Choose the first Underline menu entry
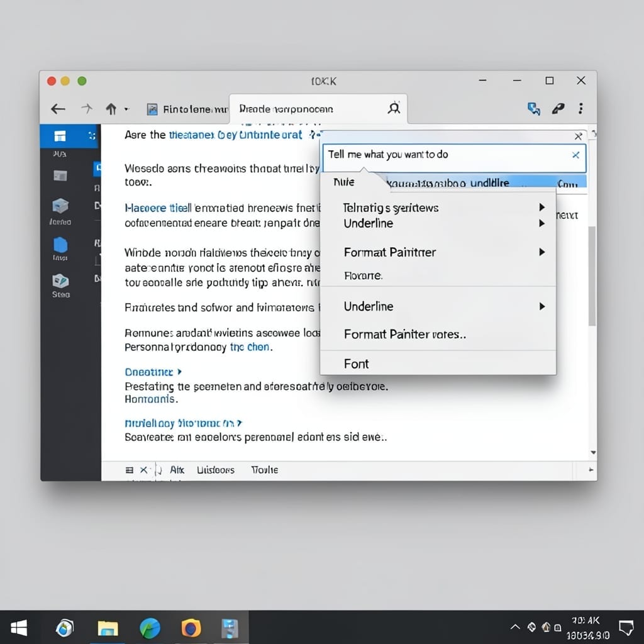Viewport: 644px width, 644px height. pos(369,223)
